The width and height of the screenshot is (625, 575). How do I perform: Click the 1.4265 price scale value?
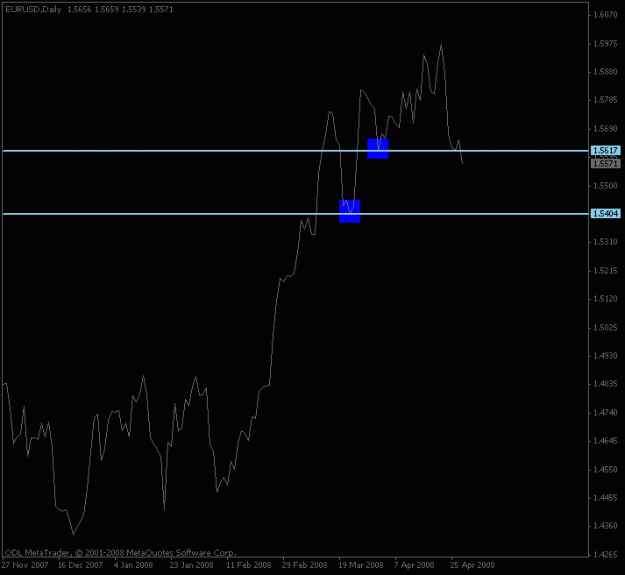point(605,555)
